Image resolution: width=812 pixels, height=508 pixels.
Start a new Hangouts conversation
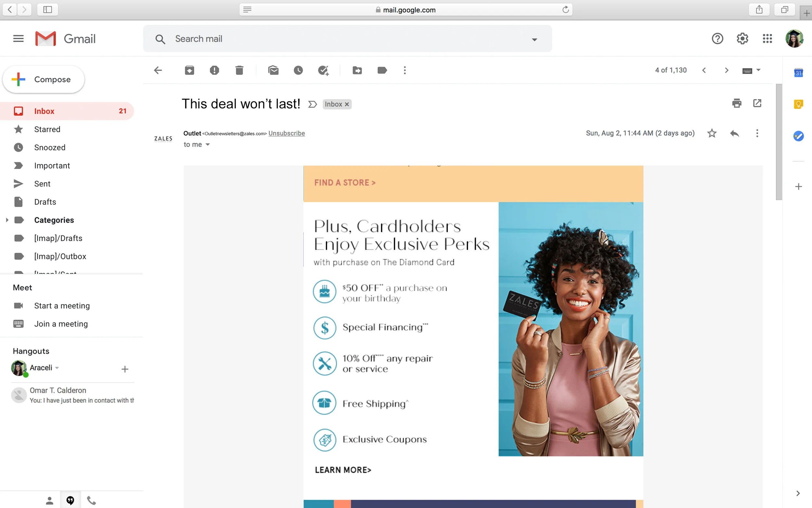125,369
